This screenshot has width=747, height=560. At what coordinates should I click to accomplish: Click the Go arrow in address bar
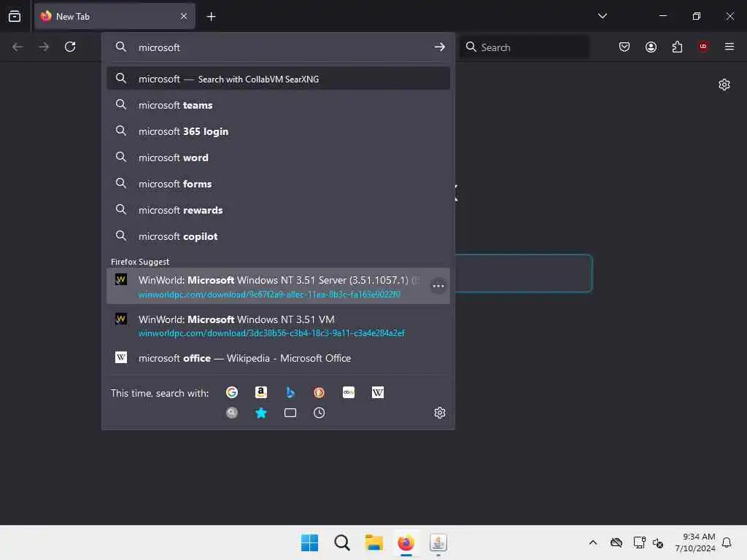[x=440, y=47]
